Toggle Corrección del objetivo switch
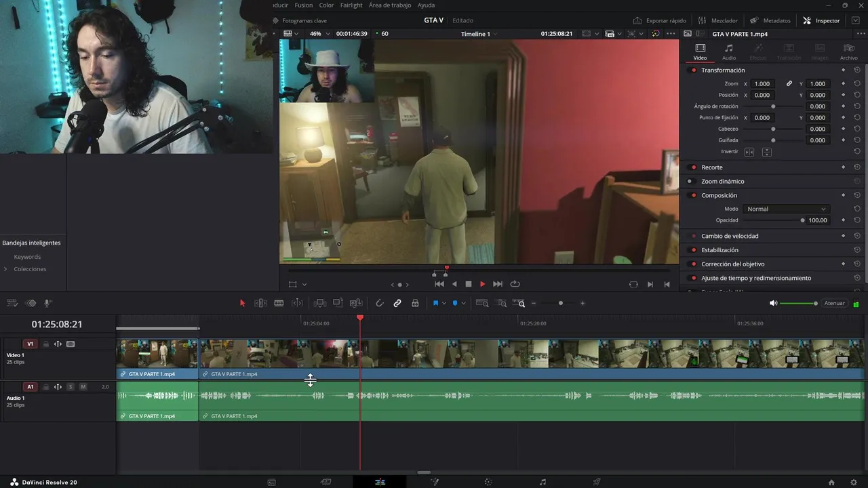868x488 pixels. 693,264
